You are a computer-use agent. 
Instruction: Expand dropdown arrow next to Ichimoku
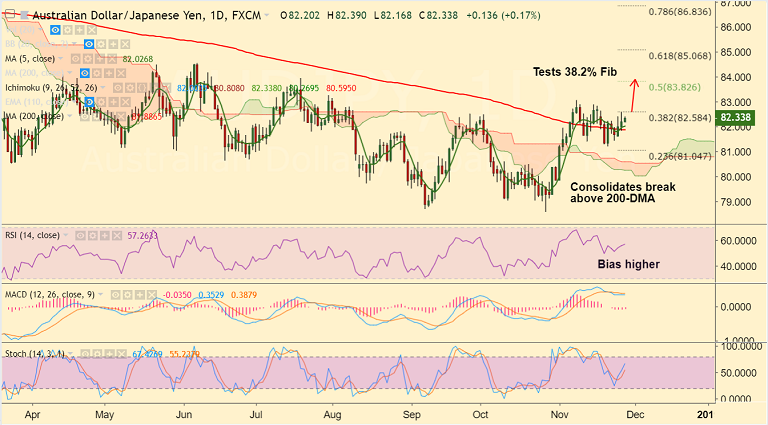[103, 87]
